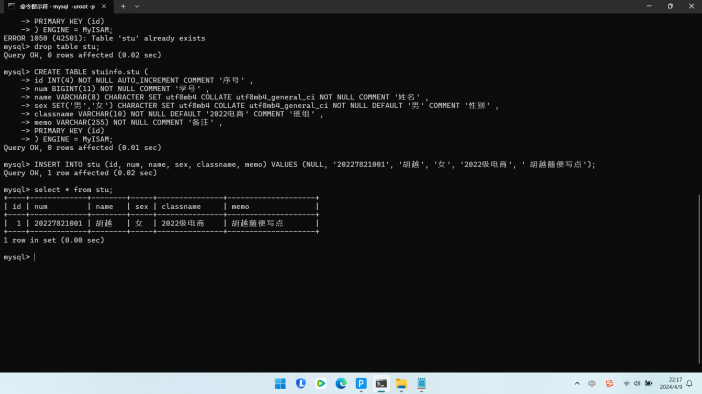Click the command prompt icon on the tab
Screen dimensions: 702x394
pos(11,6)
